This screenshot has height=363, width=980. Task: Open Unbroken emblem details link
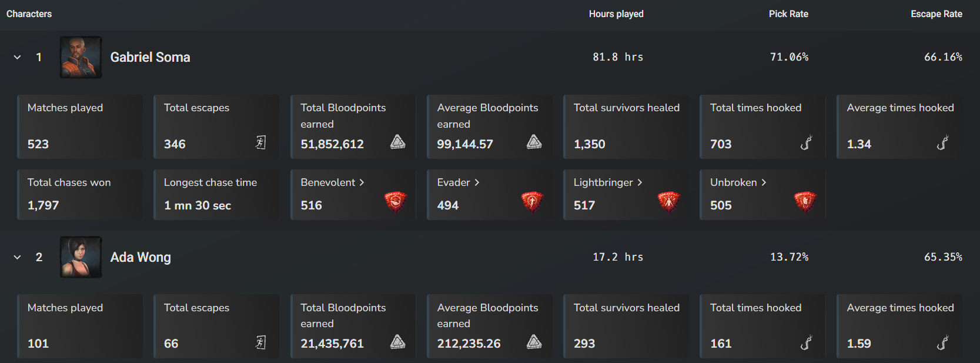point(738,182)
